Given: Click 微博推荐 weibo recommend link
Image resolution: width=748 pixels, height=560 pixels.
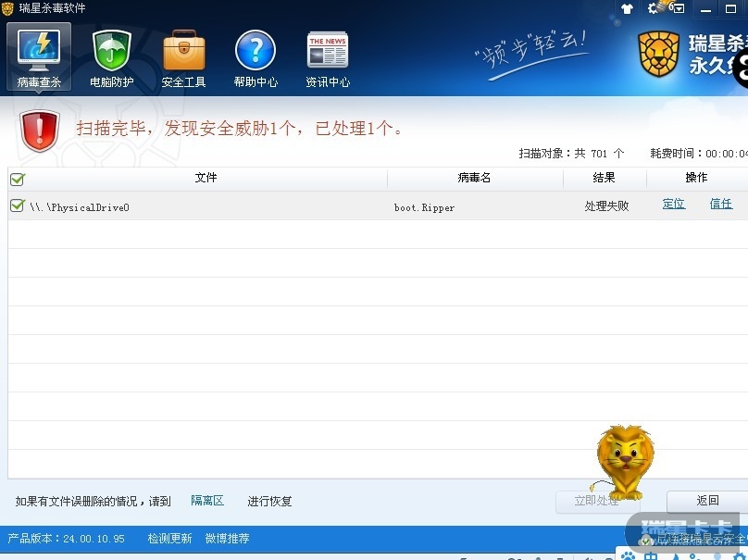Looking at the screenshot, I should 227,539.
